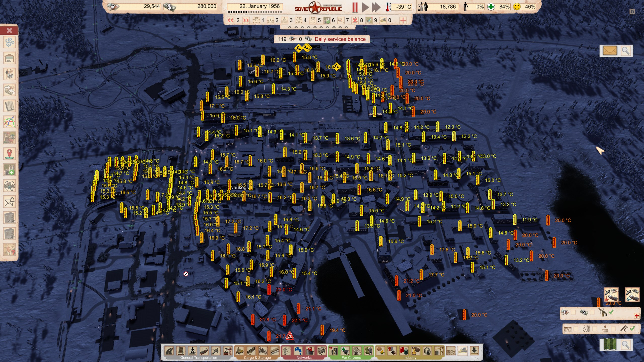Set fastest game speed with double arrows
Viewport: 644px width, 362px height.
click(376, 7)
